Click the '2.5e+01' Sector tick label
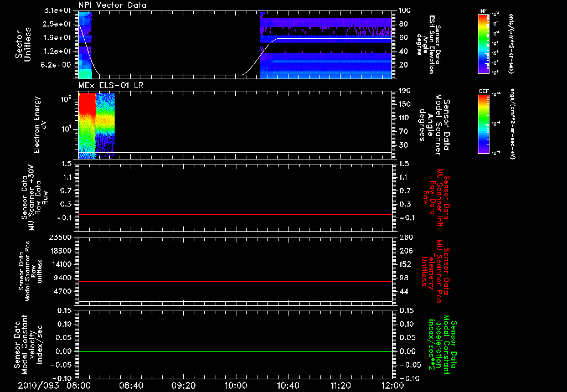The width and height of the screenshot is (567, 392). (x=57, y=24)
